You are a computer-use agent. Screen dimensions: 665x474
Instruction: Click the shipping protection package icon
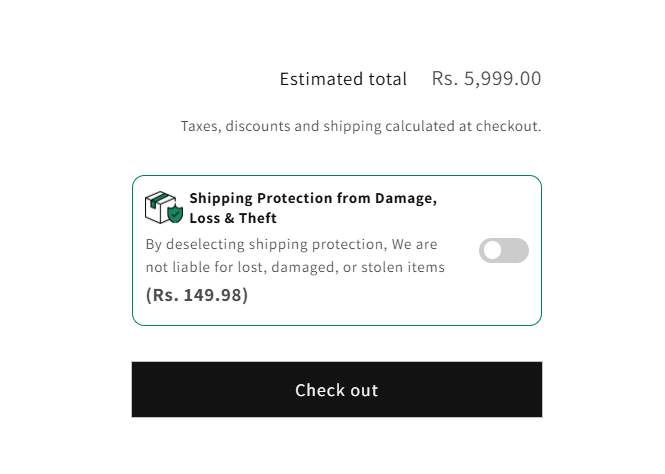point(161,207)
